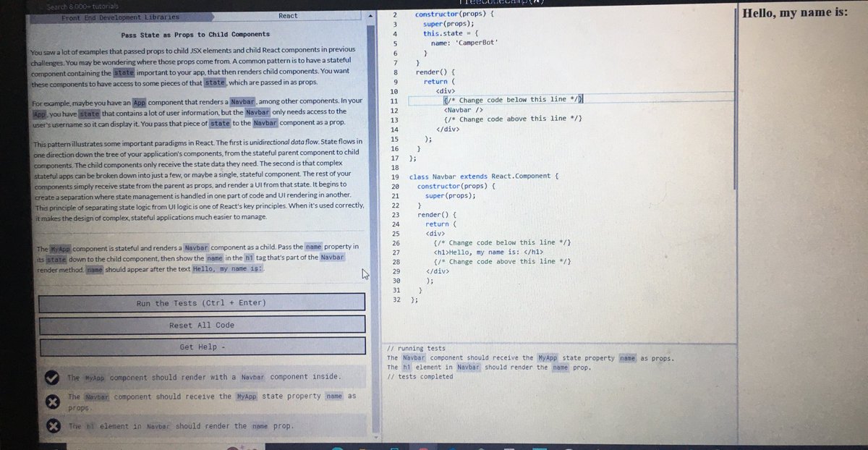868x450 pixels.
Task: Focus the Search 8,000+ tutorials field
Action: [82, 7]
